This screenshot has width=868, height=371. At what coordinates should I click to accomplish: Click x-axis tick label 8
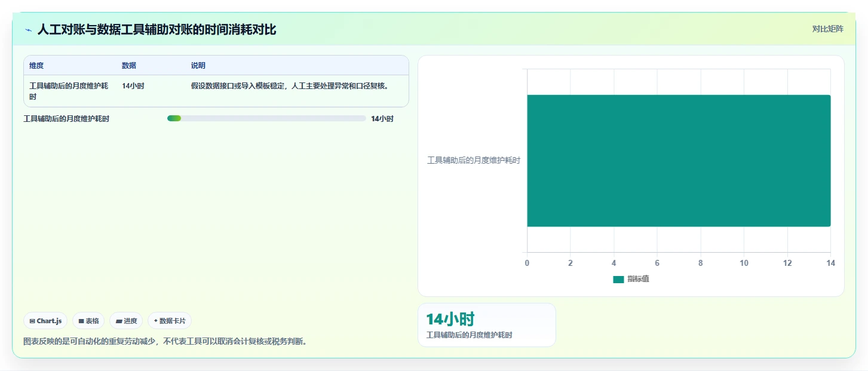(x=701, y=263)
